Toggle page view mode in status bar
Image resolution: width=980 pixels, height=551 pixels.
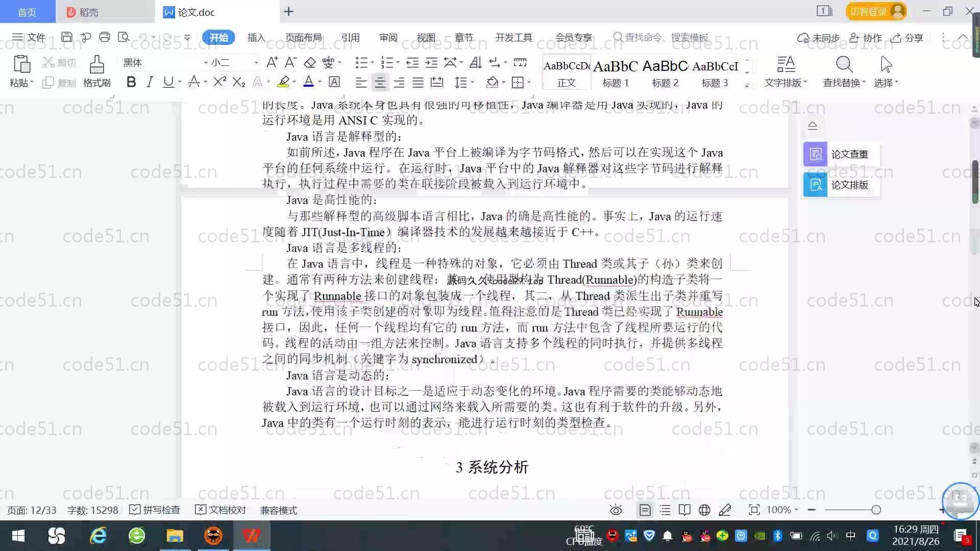[645, 510]
